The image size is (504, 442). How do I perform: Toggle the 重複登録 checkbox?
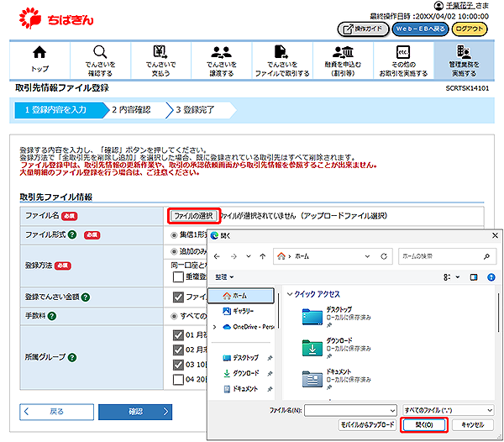[x=178, y=276]
